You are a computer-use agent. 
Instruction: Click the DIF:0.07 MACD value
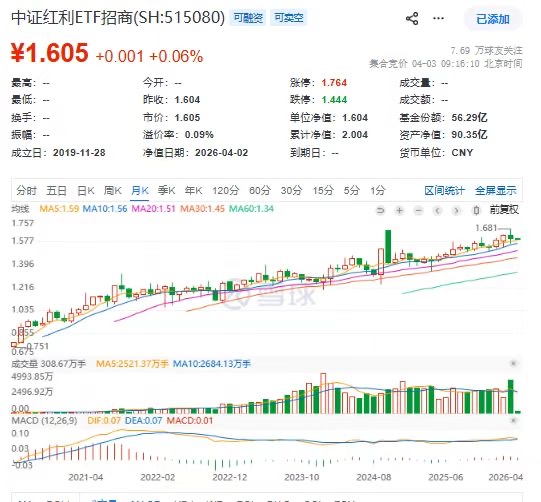coord(104,421)
